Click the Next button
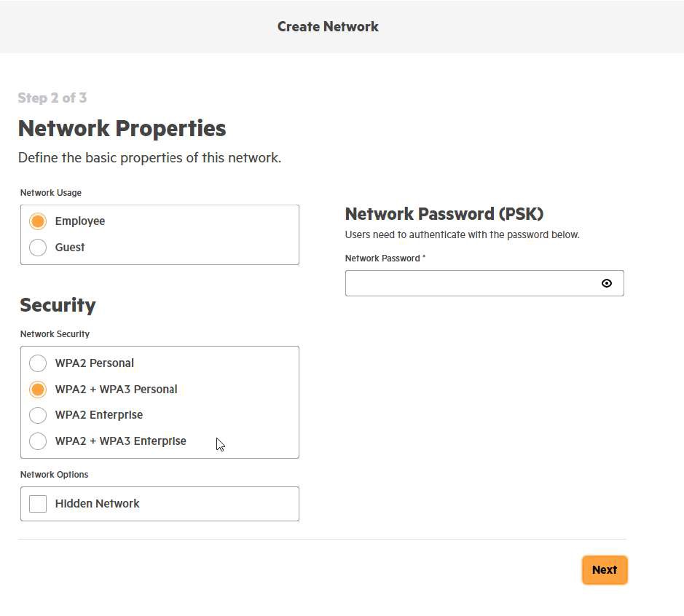 pos(605,570)
